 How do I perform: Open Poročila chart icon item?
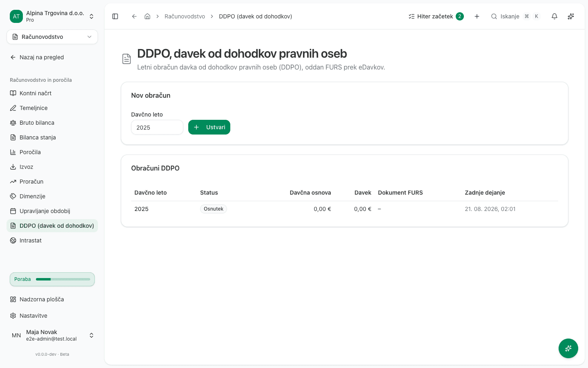[x=52, y=152]
